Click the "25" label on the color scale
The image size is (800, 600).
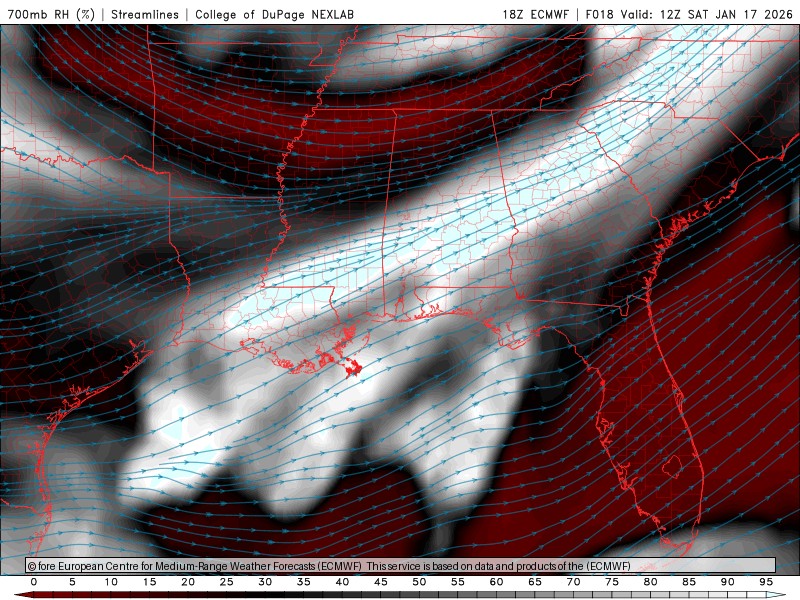(x=227, y=582)
